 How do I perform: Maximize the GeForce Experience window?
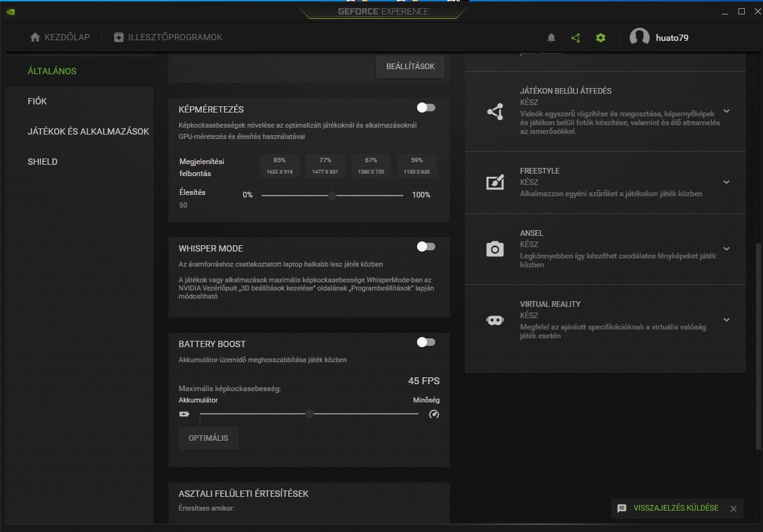click(742, 11)
